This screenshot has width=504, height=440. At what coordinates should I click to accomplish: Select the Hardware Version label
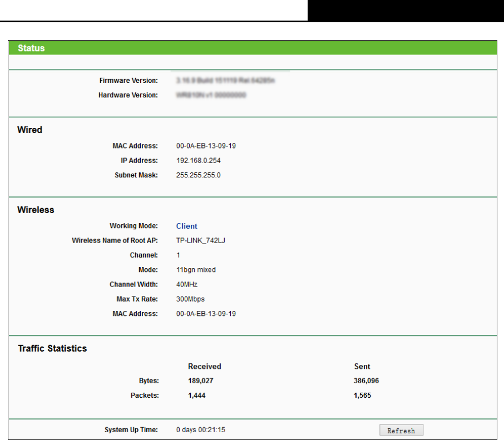click(x=128, y=95)
